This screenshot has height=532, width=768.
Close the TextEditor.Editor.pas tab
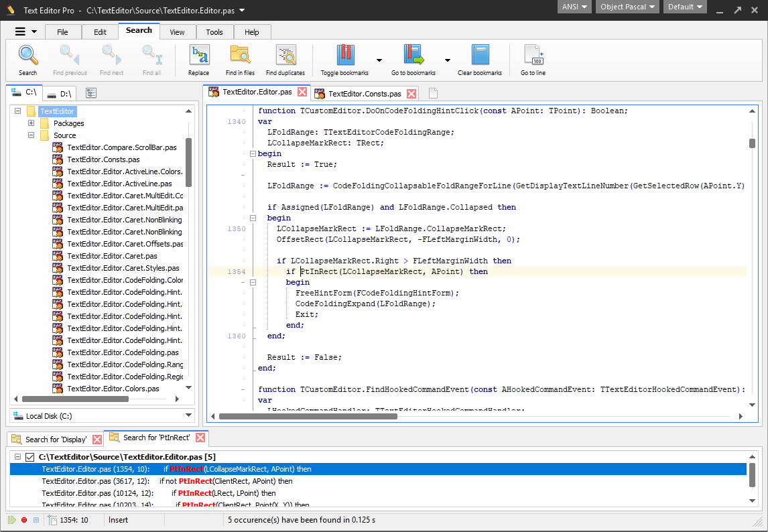click(302, 92)
